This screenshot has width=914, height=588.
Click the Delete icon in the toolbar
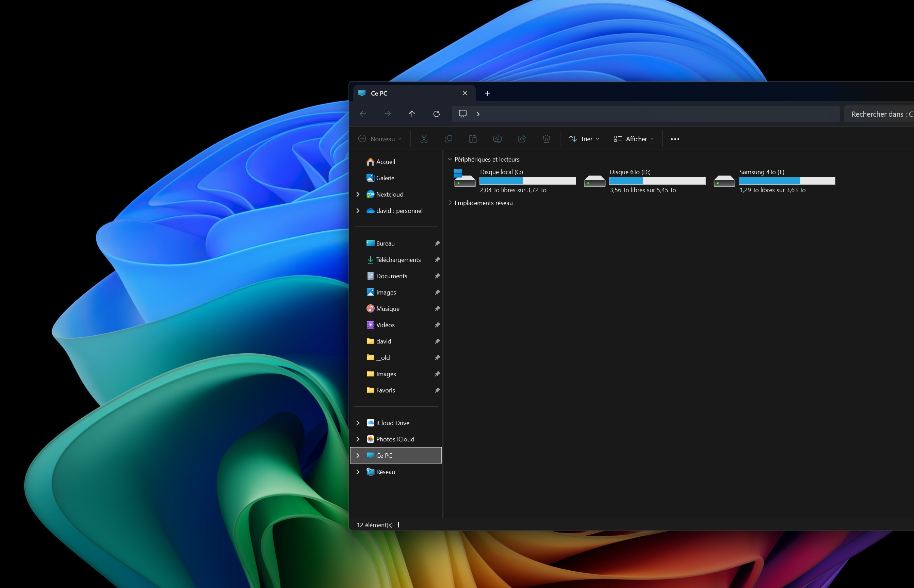546,139
